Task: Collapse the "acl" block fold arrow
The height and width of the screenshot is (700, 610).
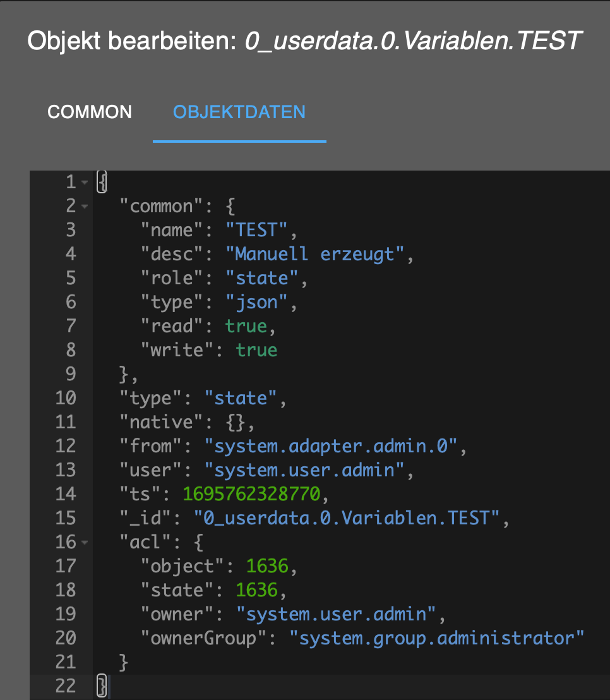Action: coord(85,543)
